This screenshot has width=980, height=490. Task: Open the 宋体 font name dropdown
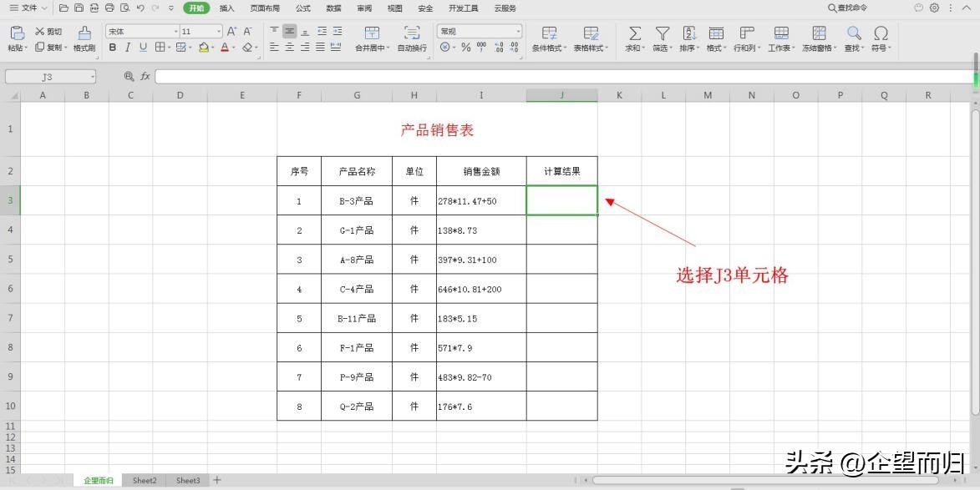(175, 31)
